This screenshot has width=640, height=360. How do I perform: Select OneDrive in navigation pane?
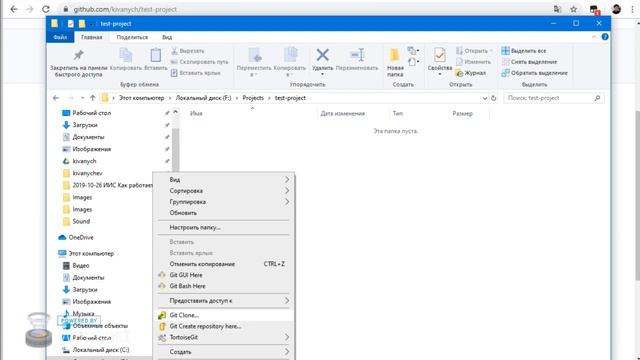81,238
